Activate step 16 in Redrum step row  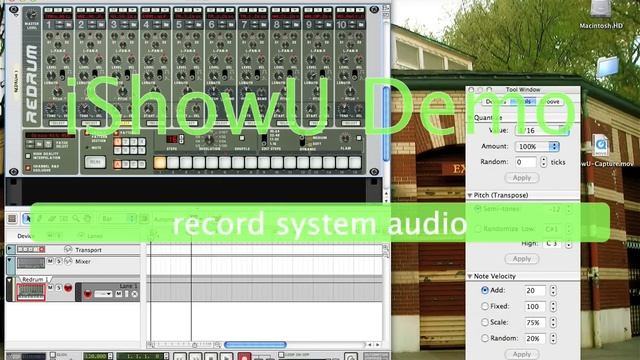[x=355, y=163]
